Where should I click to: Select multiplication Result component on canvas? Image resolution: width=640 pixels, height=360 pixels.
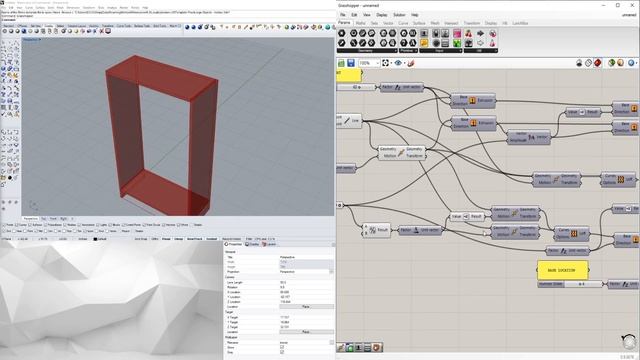coord(376,230)
